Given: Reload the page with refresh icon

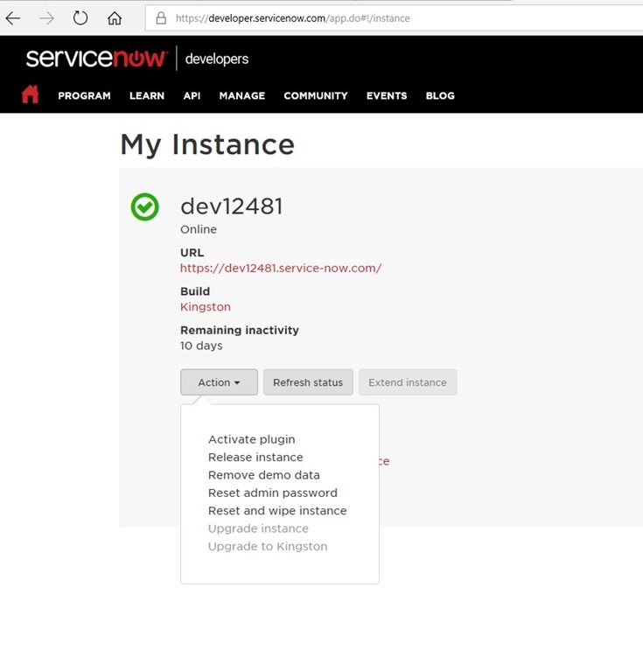Looking at the screenshot, I should (x=80, y=18).
